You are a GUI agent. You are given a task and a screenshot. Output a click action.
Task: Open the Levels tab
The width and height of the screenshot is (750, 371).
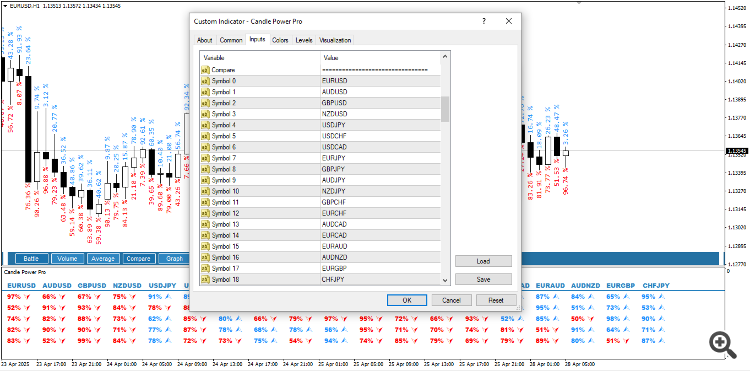coord(304,40)
